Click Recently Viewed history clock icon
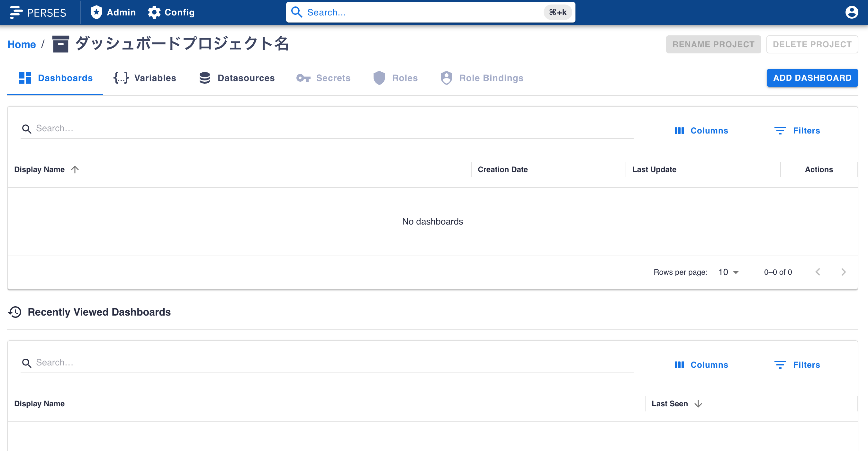Screen dimensions: 868x451 (15, 312)
